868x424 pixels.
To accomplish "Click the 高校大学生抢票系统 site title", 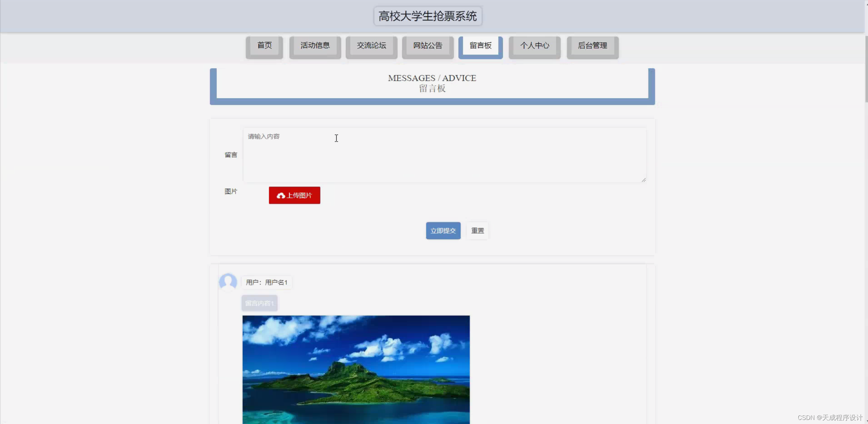I will point(428,16).
